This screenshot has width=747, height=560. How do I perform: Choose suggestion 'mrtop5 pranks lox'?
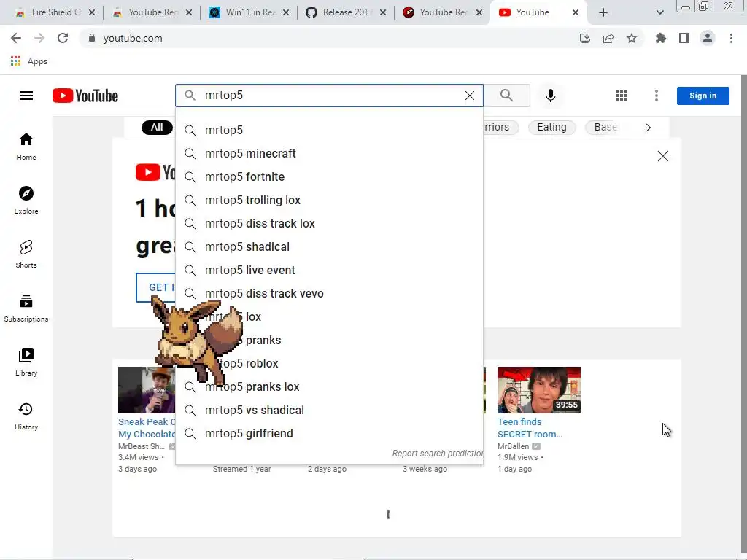pos(329,386)
